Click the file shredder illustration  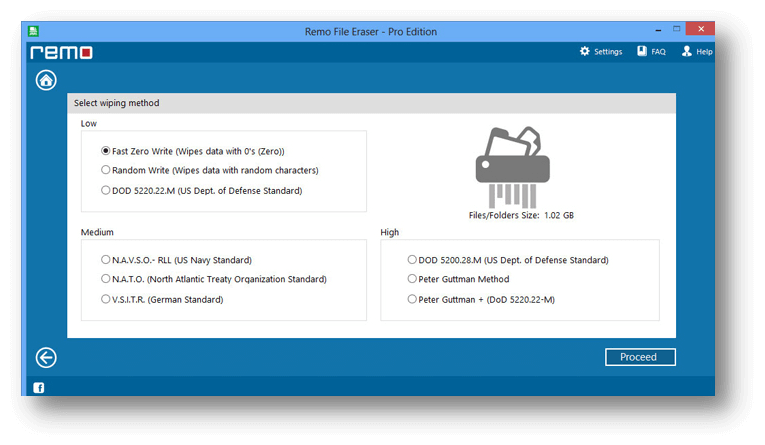[x=513, y=167]
